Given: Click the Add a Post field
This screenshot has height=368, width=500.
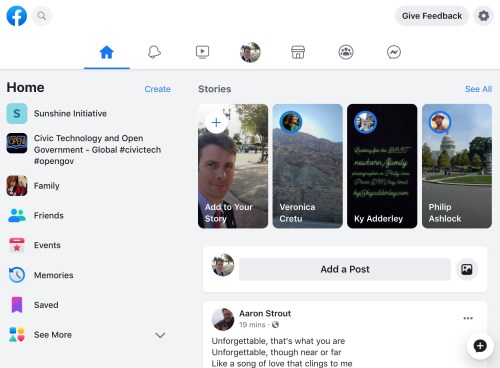Looking at the screenshot, I should pos(345,269).
